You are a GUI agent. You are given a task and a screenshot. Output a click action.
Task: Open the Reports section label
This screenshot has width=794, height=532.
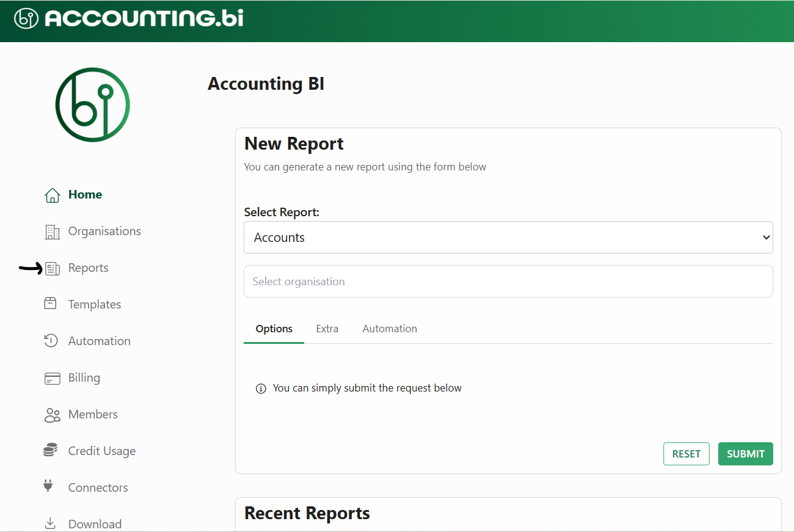[88, 268]
